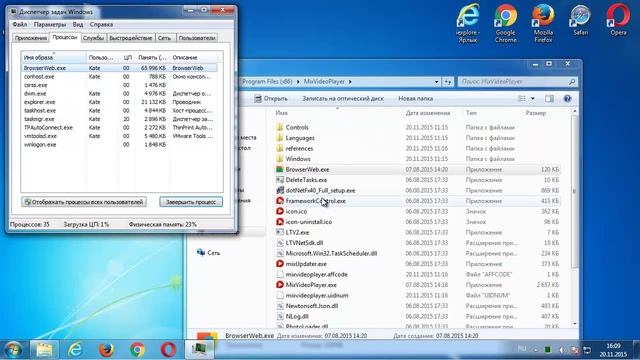The height and width of the screenshot is (360, 640).
Task: Launch Firefox from the taskbar
Action: 106,350
